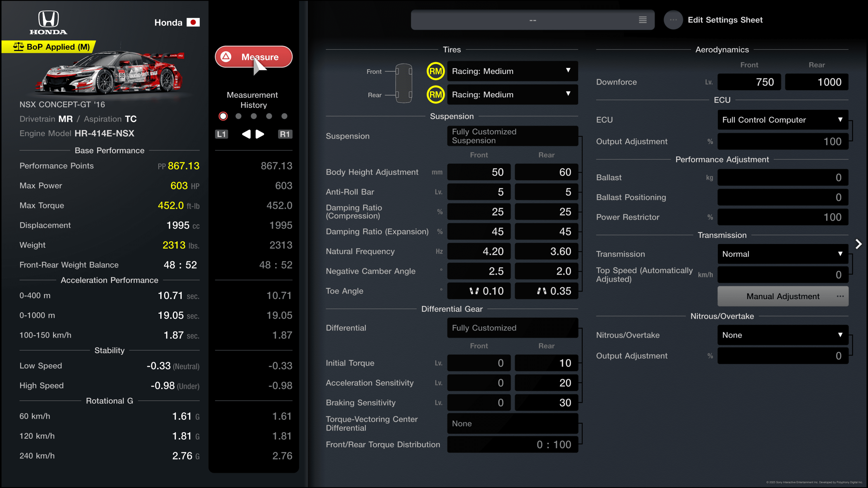Open the rear tire Racing: Medium dropdown

[x=512, y=95]
